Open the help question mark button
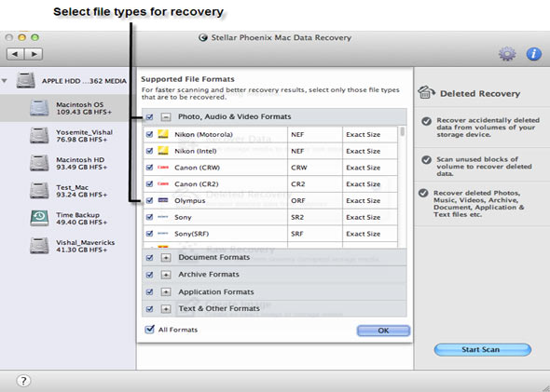The width and height of the screenshot is (550, 392). pos(23,381)
